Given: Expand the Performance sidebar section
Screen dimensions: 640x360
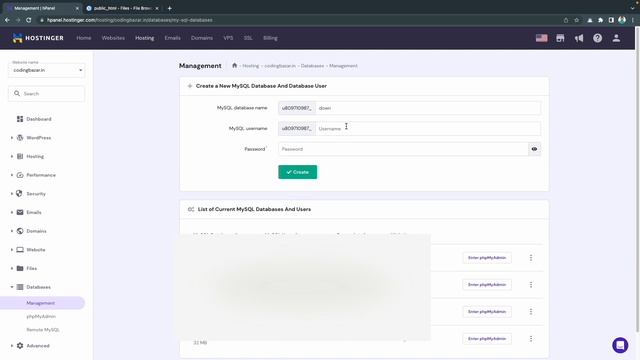Looking at the screenshot, I should (12, 175).
